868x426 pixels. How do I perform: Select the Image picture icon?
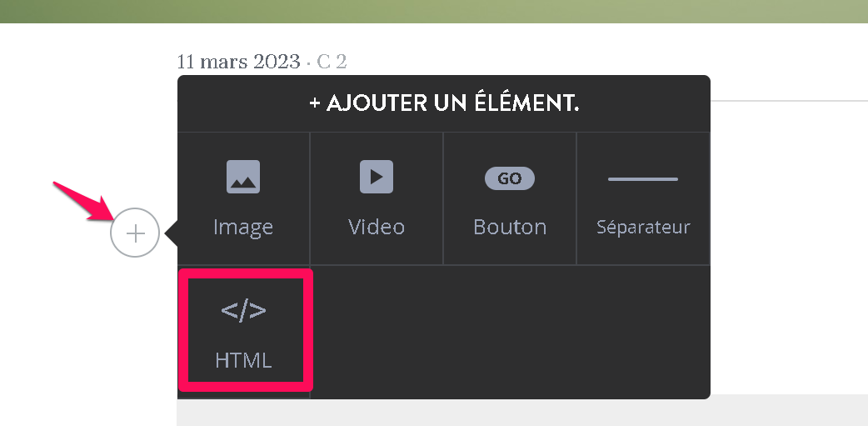(x=243, y=177)
